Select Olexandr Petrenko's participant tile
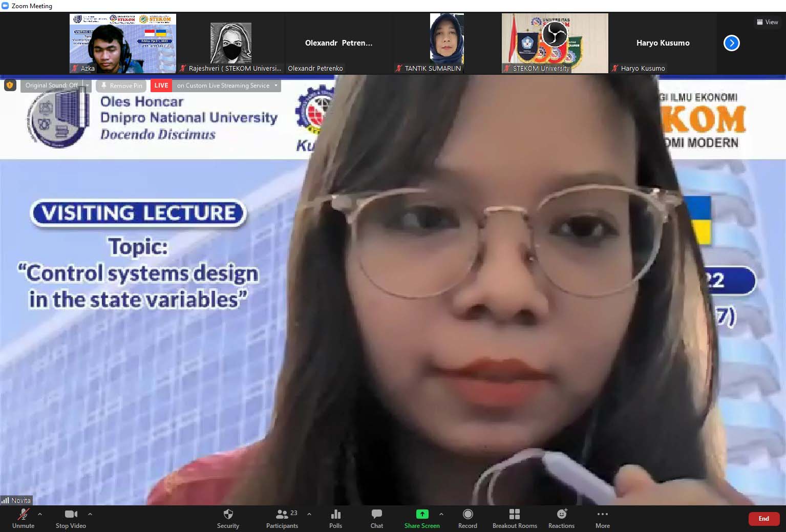 coord(339,44)
